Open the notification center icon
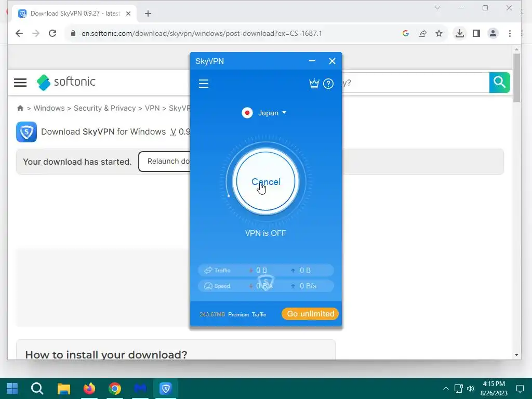The width and height of the screenshot is (532, 399). coord(520,389)
